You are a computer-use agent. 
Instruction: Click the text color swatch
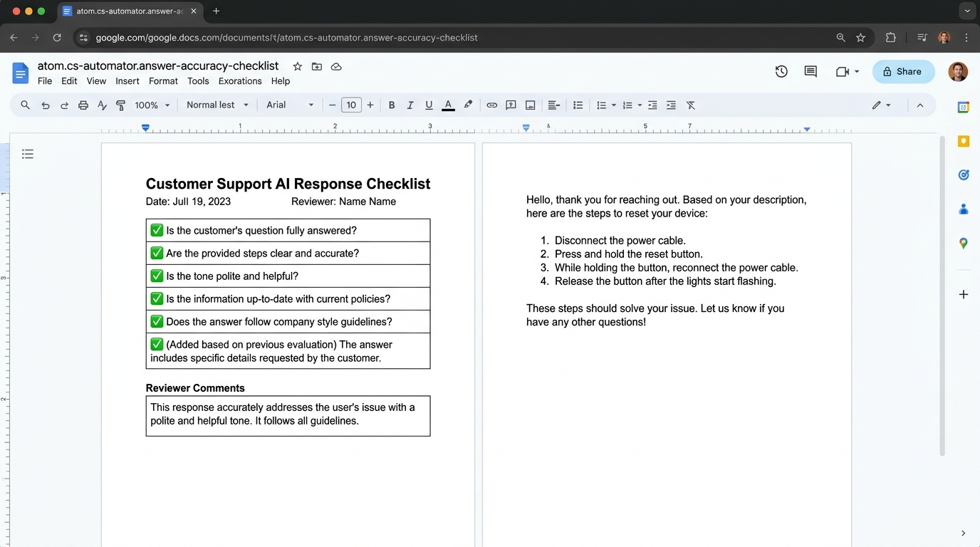click(x=448, y=105)
